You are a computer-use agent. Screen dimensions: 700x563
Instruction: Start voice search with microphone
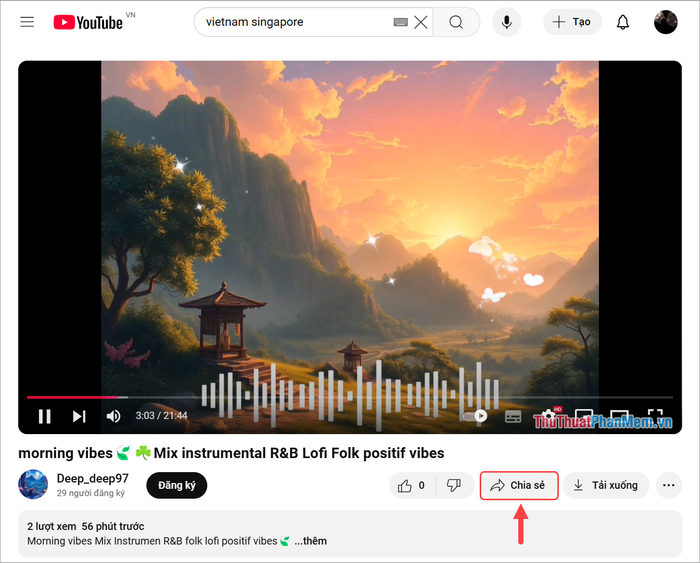pyautogui.click(x=506, y=22)
